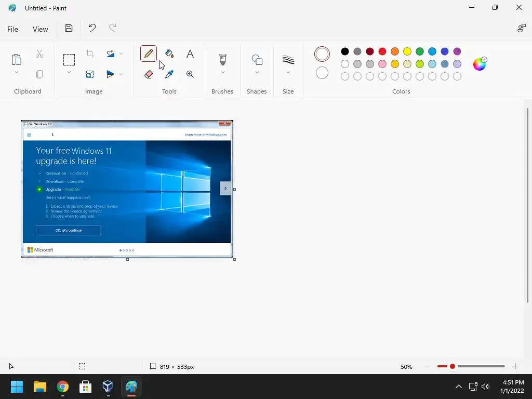Click the vertical canvas scrollbar

[x=528, y=205]
